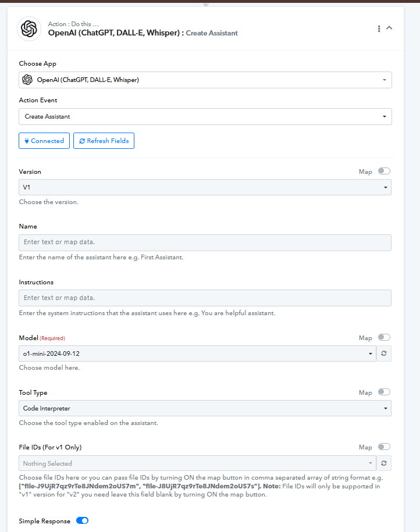This screenshot has width=420, height=532.
Task: Enable the Map toggle for Tool Type
Action: click(384, 392)
